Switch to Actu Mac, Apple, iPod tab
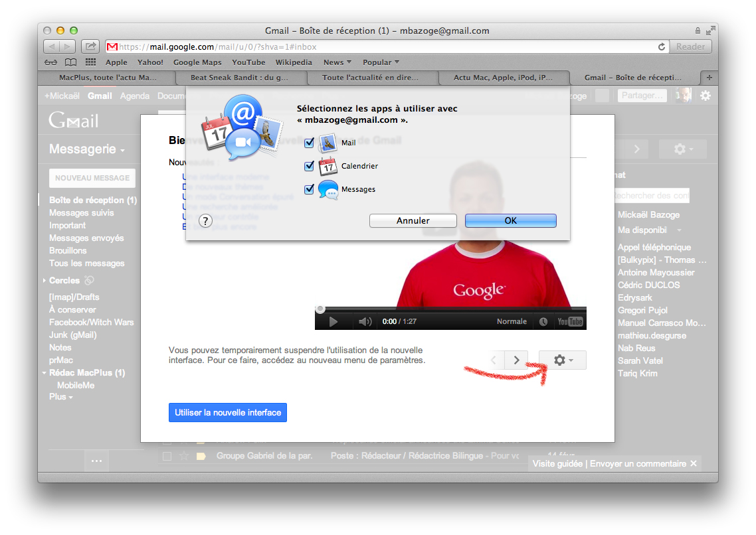756x535 pixels. click(x=503, y=77)
